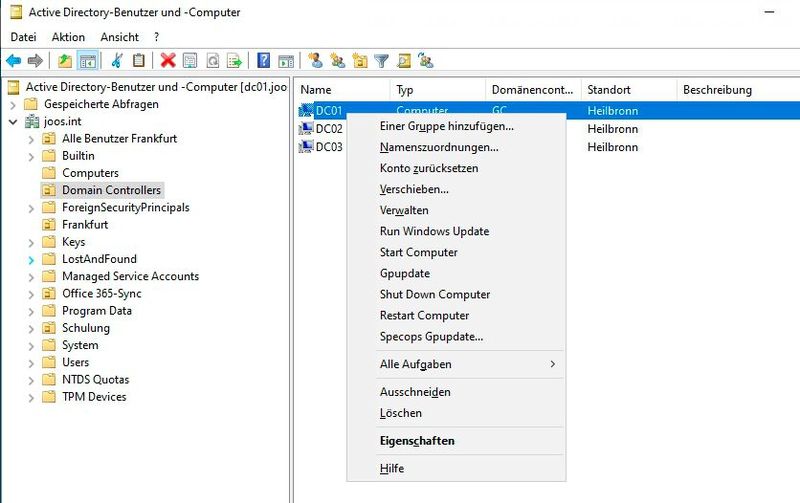Expand Alle Benutzer Frankfurt node

tap(31, 139)
